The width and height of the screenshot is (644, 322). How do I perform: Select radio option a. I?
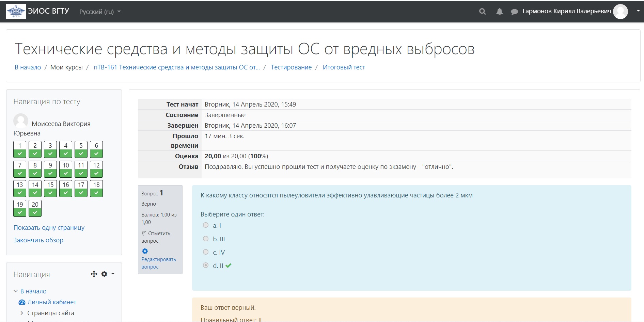(206, 225)
